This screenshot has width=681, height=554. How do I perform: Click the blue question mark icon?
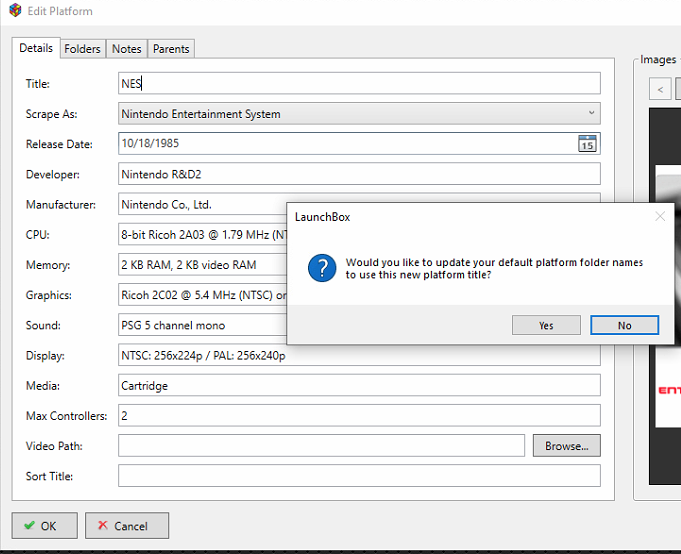322,268
